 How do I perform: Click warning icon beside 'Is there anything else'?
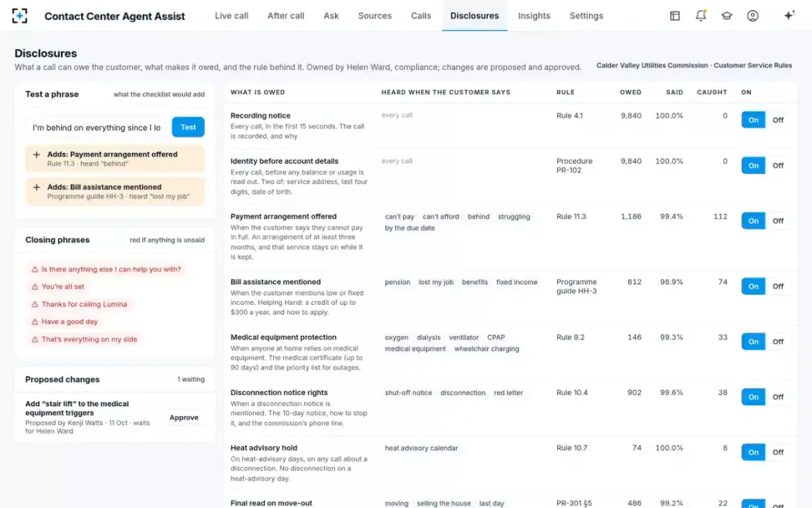35,270
